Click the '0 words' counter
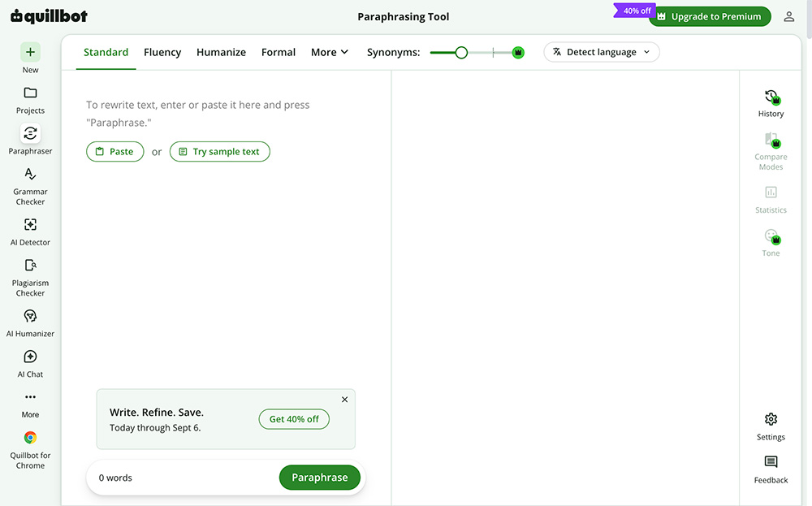 click(115, 478)
